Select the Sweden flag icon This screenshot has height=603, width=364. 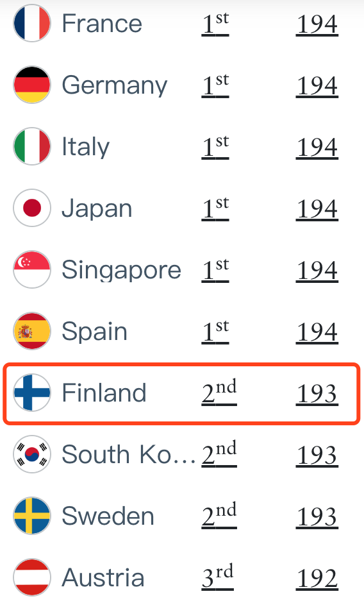(x=32, y=515)
